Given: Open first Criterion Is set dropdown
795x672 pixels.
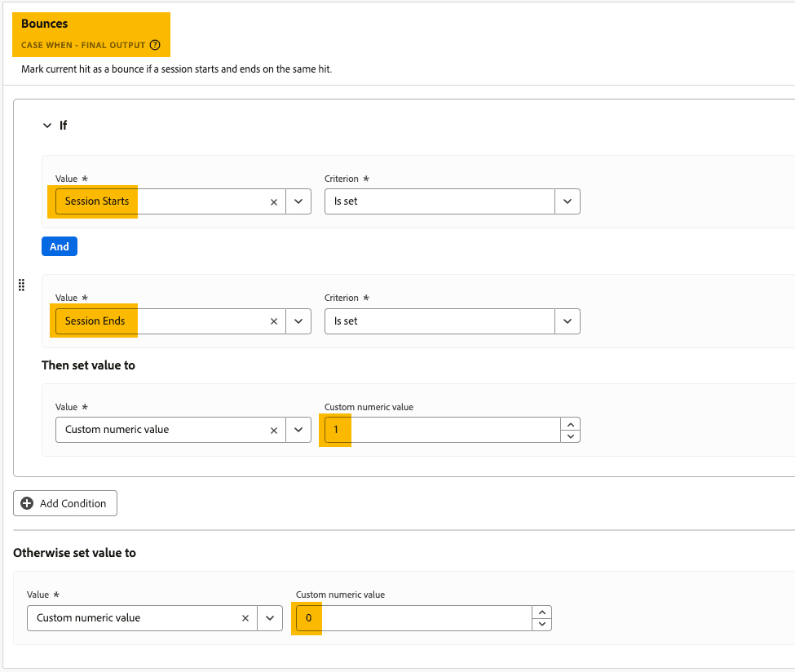Looking at the screenshot, I should (568, 201).
